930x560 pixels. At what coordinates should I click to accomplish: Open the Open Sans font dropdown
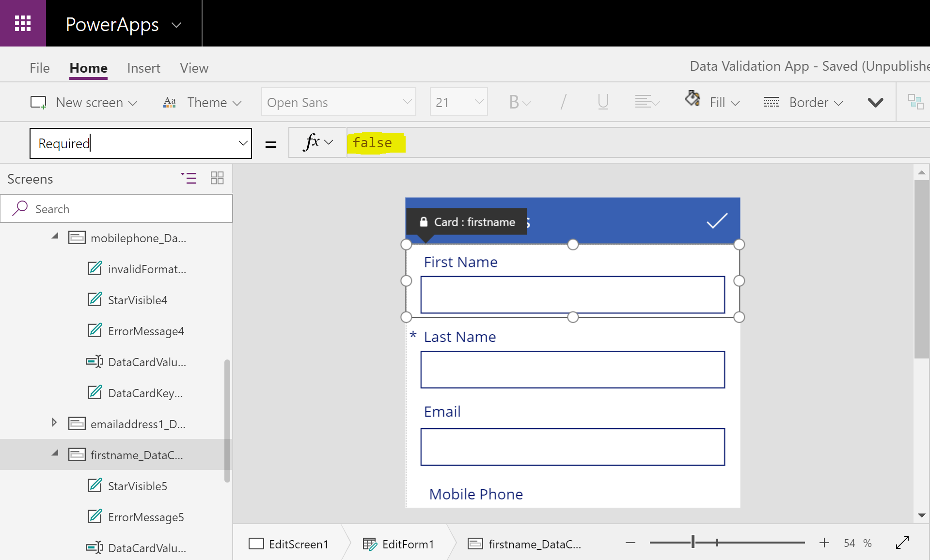click(338, 102)
